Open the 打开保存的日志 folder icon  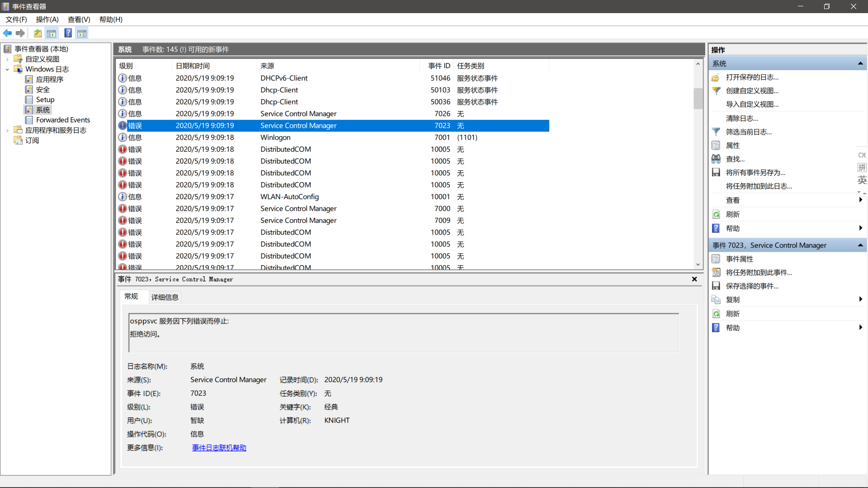tap(716, 77)
